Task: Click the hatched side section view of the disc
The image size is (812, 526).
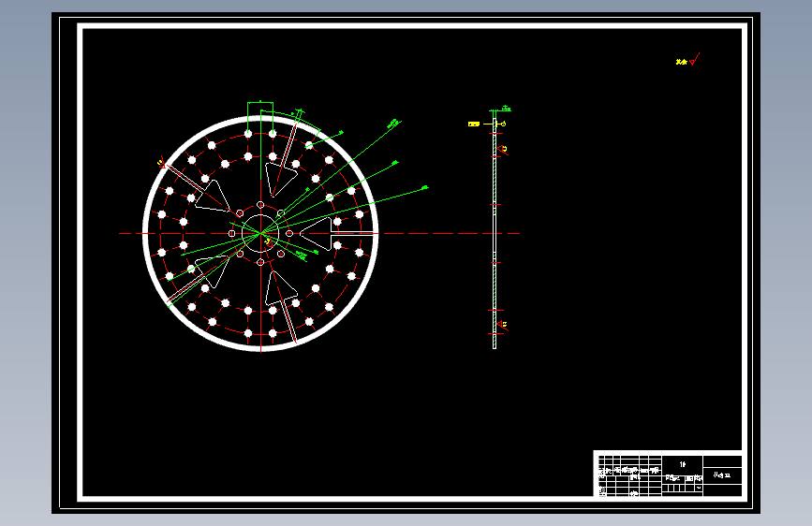Action: coord(495,233)
